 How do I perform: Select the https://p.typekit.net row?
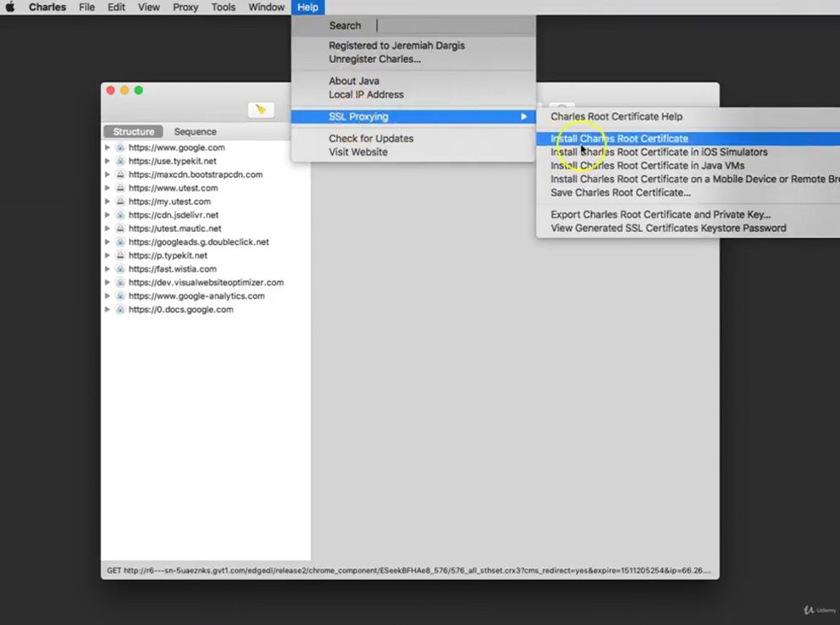click(x=206, y=256)
